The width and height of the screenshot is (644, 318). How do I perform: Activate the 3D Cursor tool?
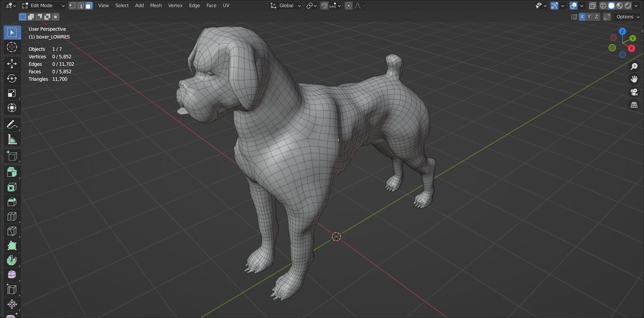[12, 47]
